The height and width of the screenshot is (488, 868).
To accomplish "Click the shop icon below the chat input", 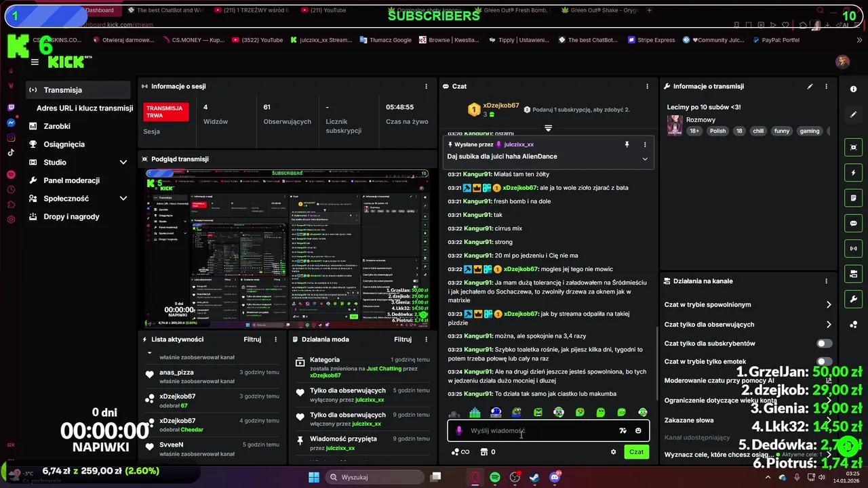I will 484,452.
